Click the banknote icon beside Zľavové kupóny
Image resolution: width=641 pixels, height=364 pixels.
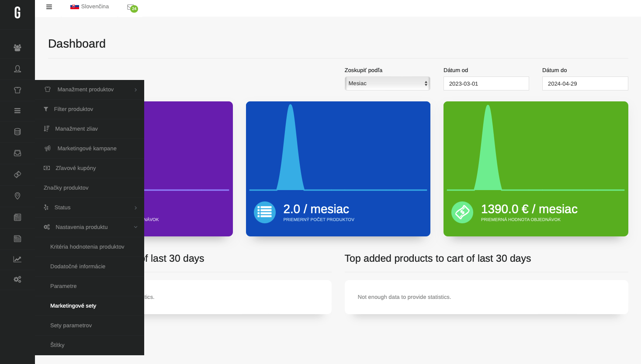(x=47, y=168)
